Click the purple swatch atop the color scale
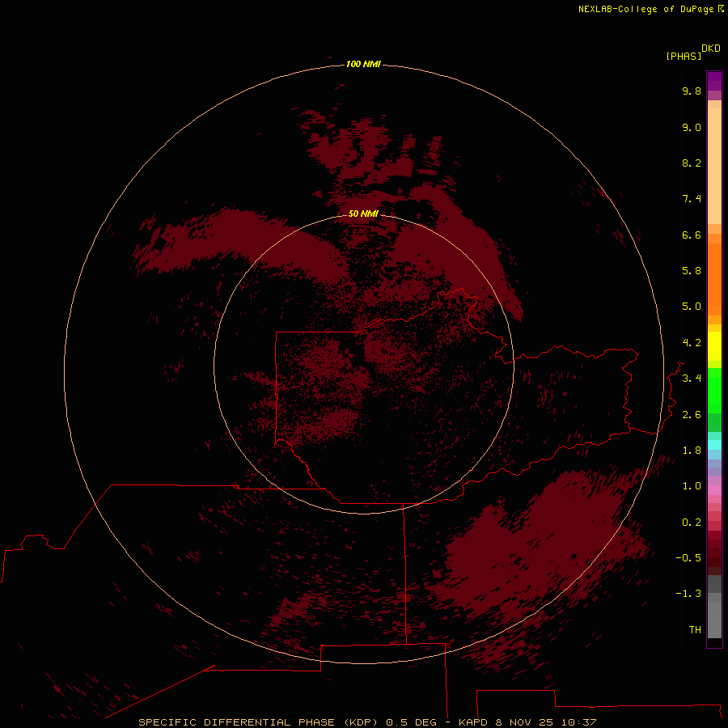Image resolution: width=728 pixels, height=728 pixels. [714, 81]
